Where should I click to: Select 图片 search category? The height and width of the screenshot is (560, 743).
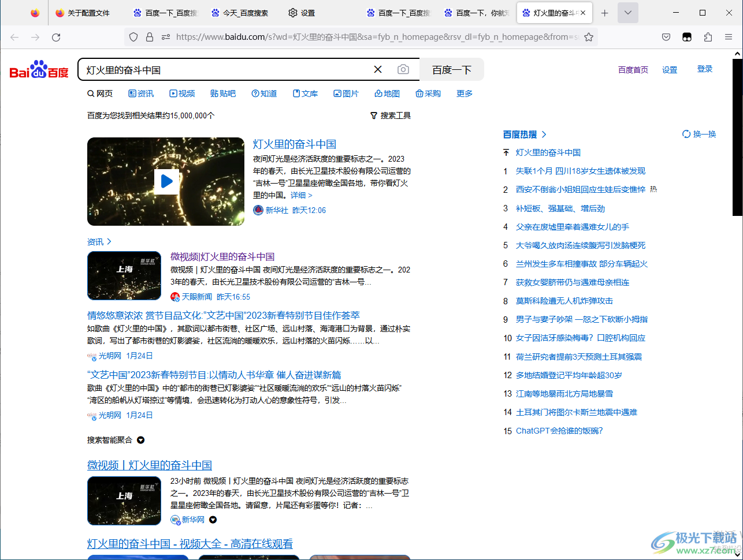[x=346, y=94]
